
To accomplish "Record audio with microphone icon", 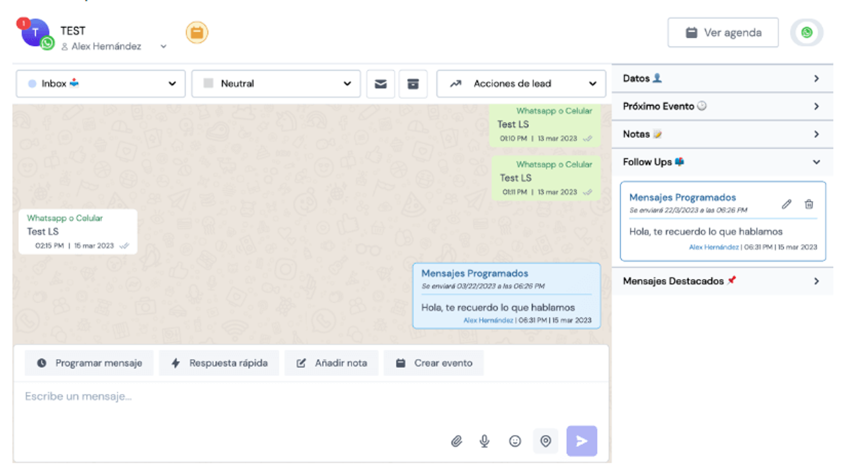I will (x=484, y=441).
